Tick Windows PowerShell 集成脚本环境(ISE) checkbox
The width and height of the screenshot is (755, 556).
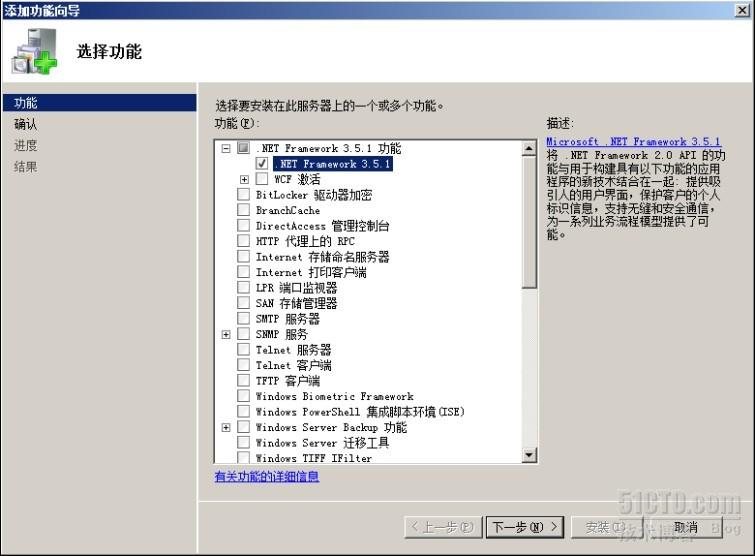click(244, 411)
